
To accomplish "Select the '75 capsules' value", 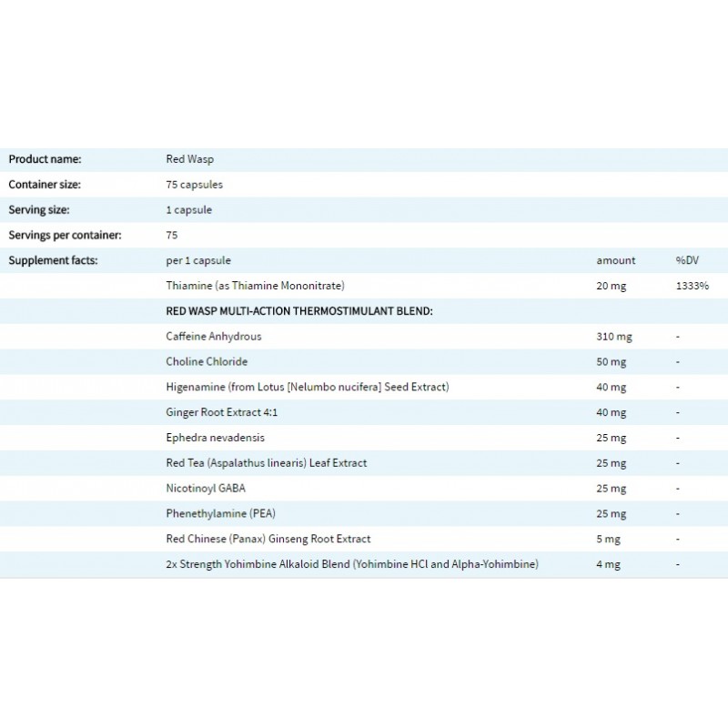I will pyautogui.click(x=194, y=185).
